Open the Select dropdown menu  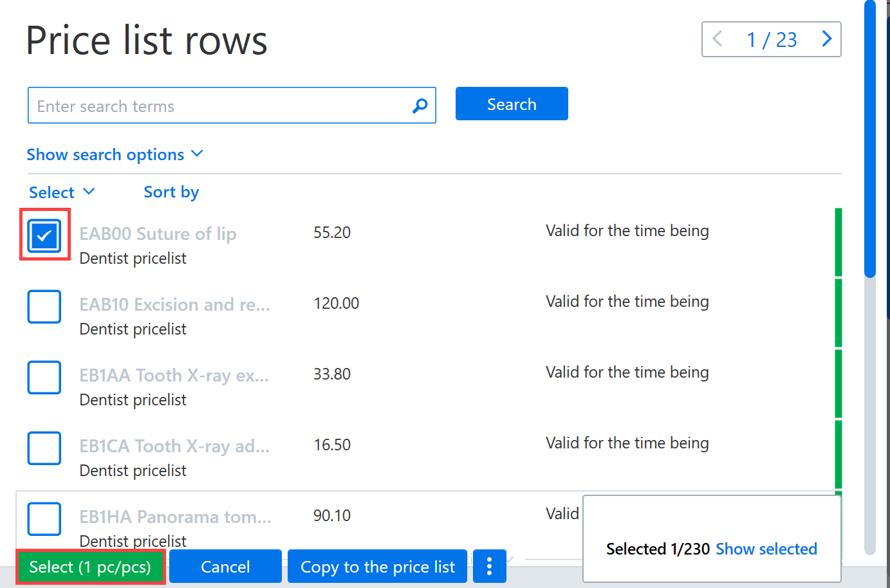(62, 192)
